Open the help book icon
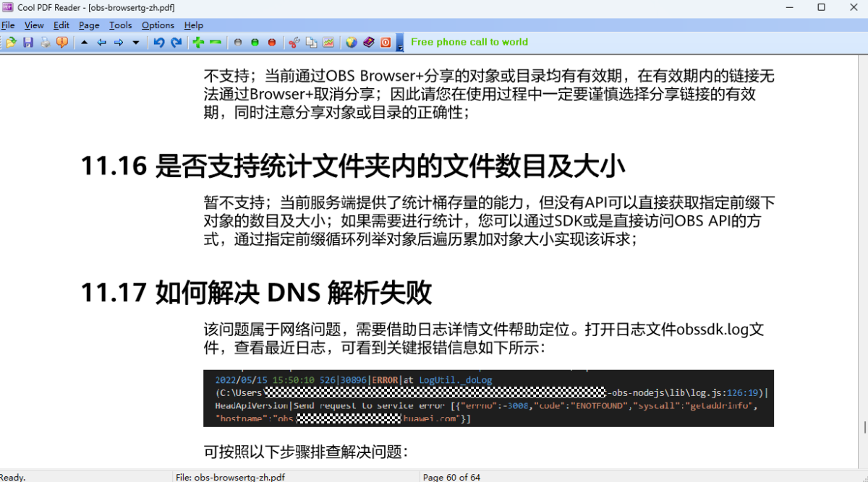Viewport: 868px width, 482px height. click(369, 43)
